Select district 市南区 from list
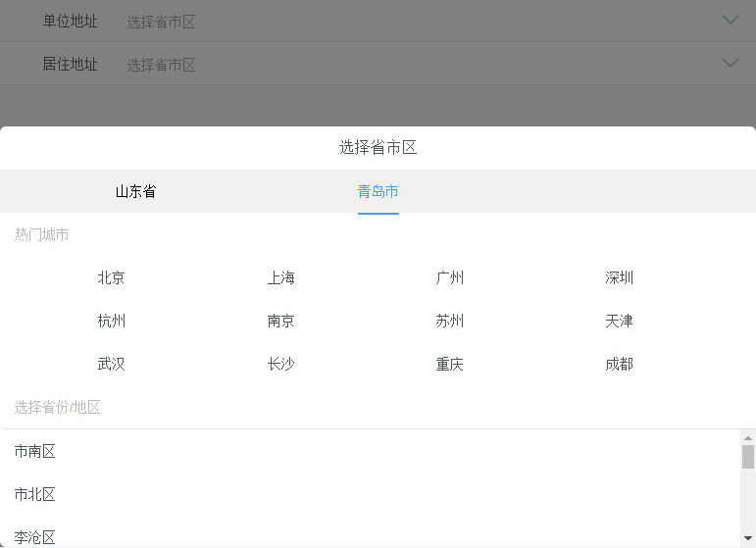This screenshot has height=548, width=756. [35, 451]
